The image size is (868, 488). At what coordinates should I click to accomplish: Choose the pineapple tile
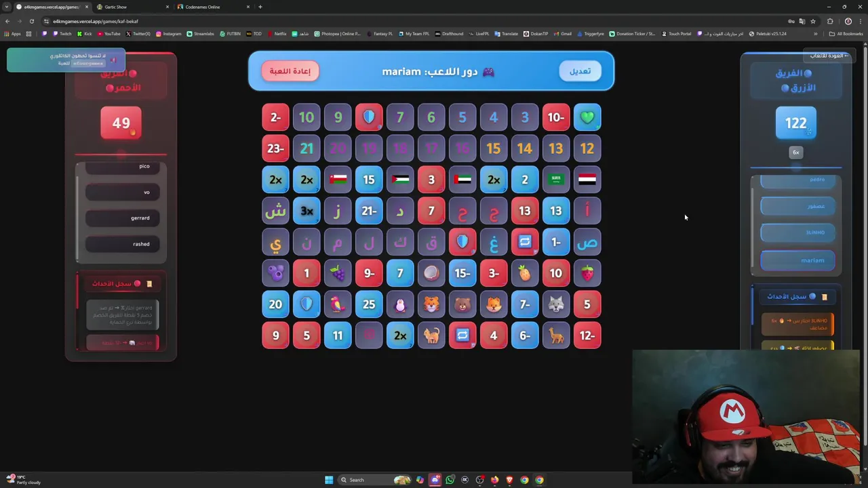[525, 273]
